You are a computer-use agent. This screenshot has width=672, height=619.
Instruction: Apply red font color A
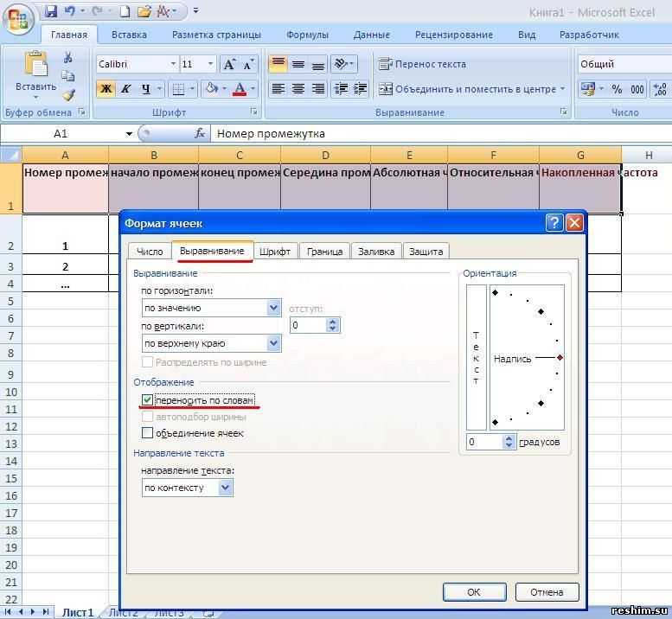point(240,89)
